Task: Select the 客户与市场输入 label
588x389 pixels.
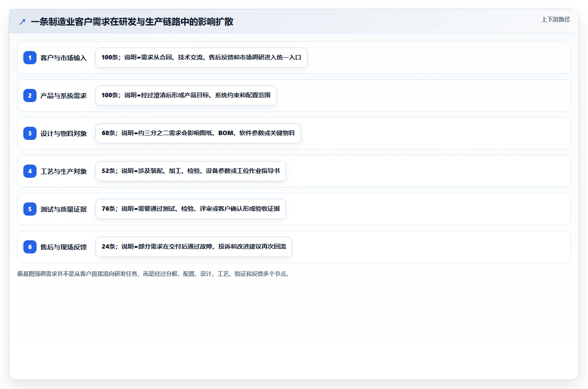Action: click(63, 58)
